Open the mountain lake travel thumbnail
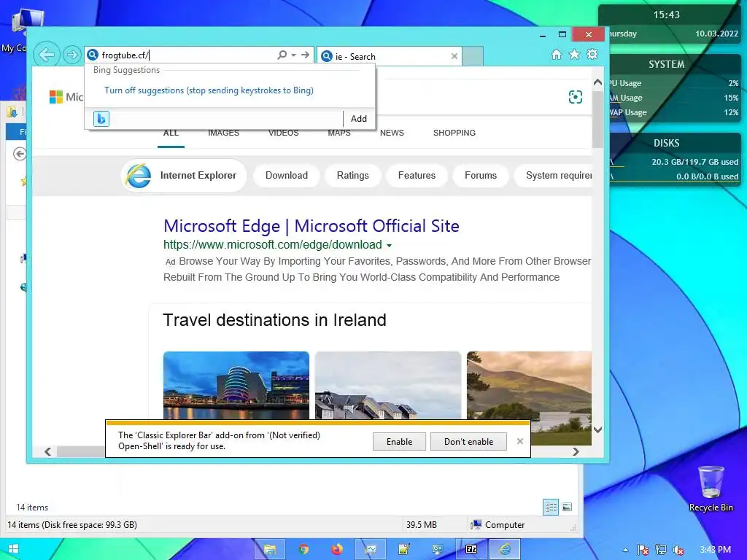This screenshot has height=560, width=747. click(x=529, y=385)
